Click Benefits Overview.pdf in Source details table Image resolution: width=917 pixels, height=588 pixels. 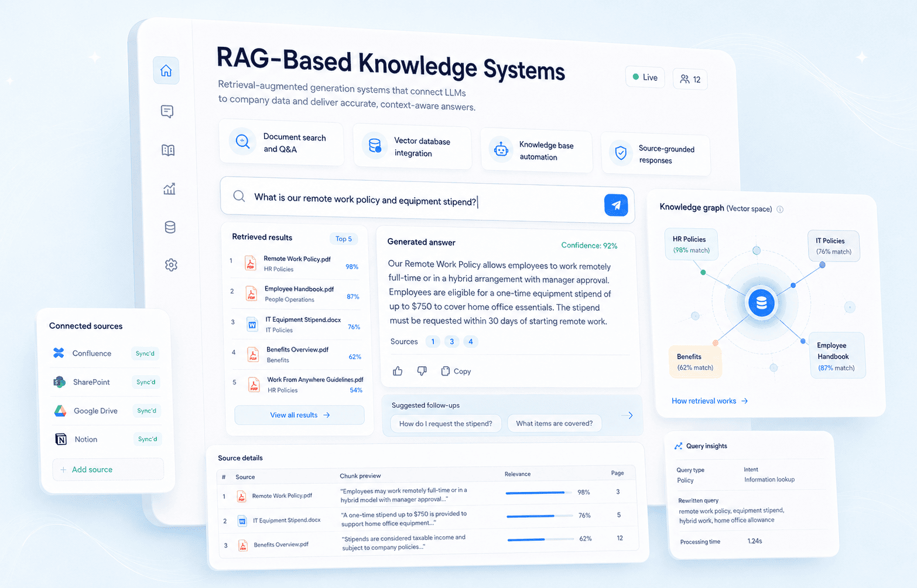click(281, 545)
